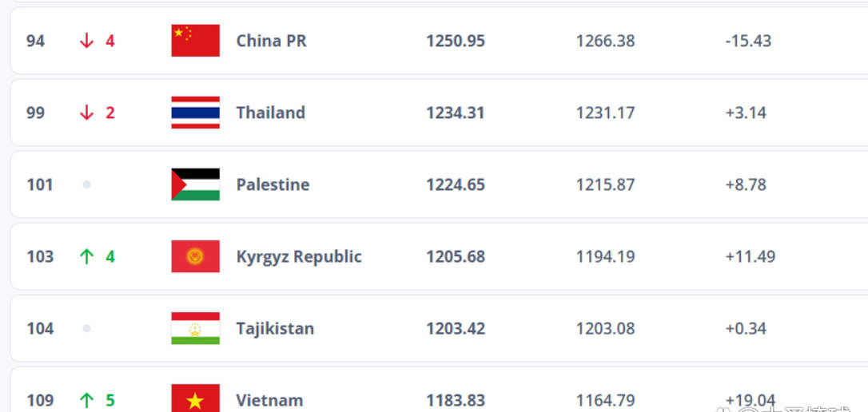Click China PR total points 1250.95
Image resolution: width=868 pixels, height=412 pixels.
point(455,41)
